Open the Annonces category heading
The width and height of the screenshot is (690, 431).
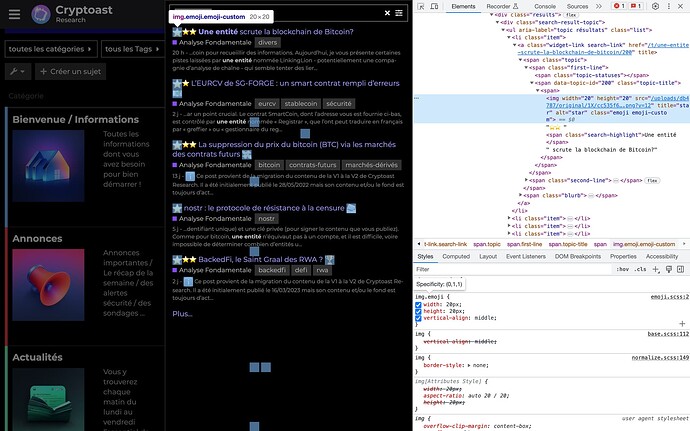(37, 239)
